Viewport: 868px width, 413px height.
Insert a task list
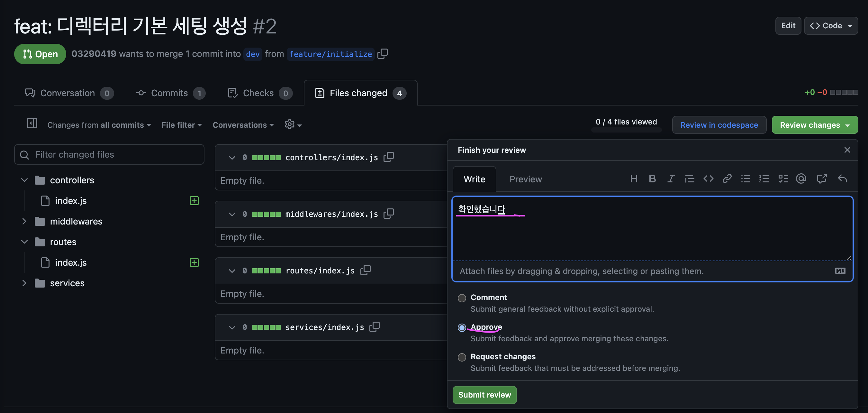(x=783, y=179)
